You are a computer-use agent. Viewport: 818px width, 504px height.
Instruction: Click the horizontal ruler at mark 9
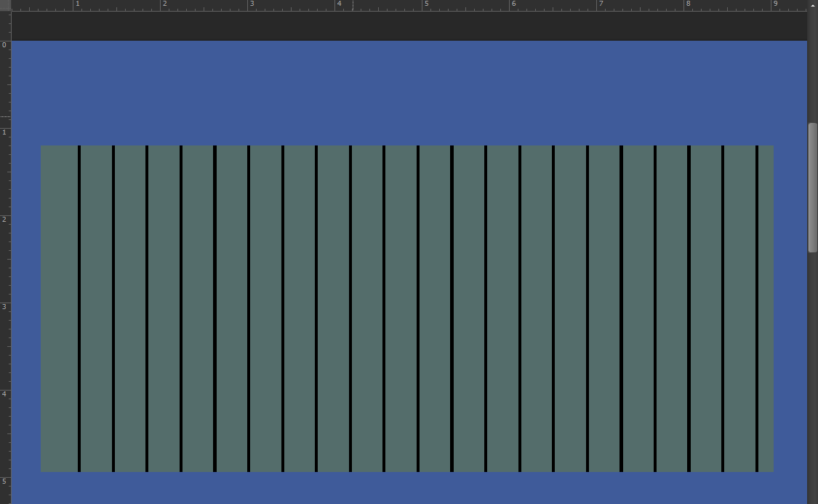coord(775,4)
